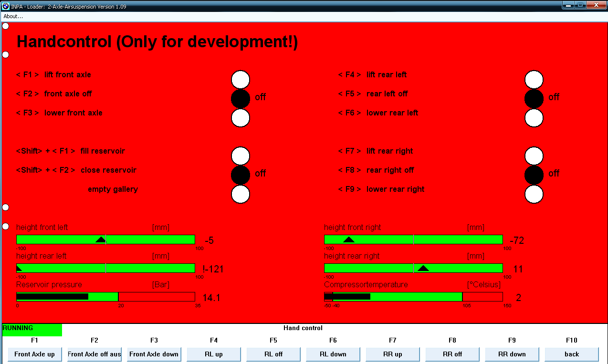The width and height of the screenshot is (608, 364).
Task: Click the lower rear left indicator circle
Action: (x=534, y=118)
